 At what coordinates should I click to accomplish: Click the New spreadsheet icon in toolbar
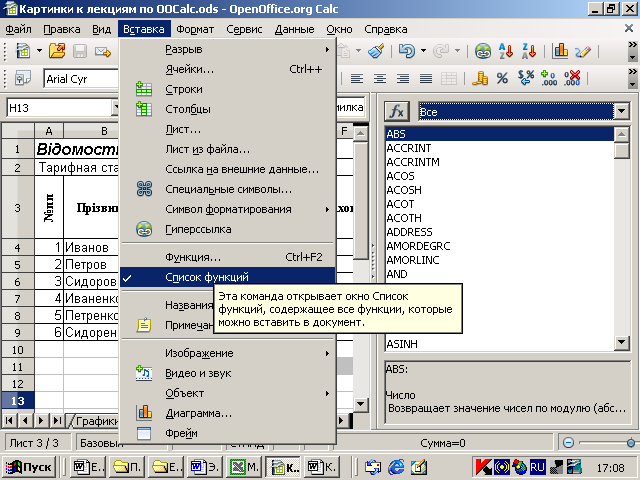click(23, 51)
